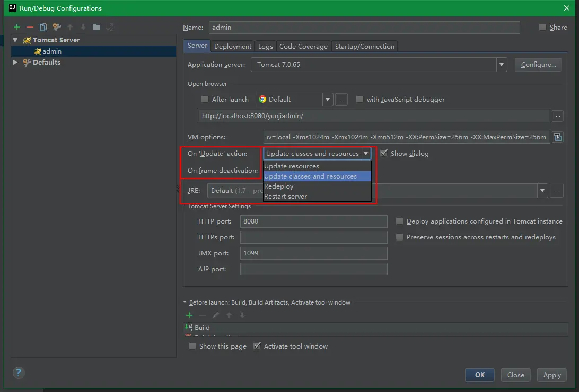Toggle On 'Update' action dropdown arrow
This screenshot has width=579, height=392.
[x=365, y=154]
